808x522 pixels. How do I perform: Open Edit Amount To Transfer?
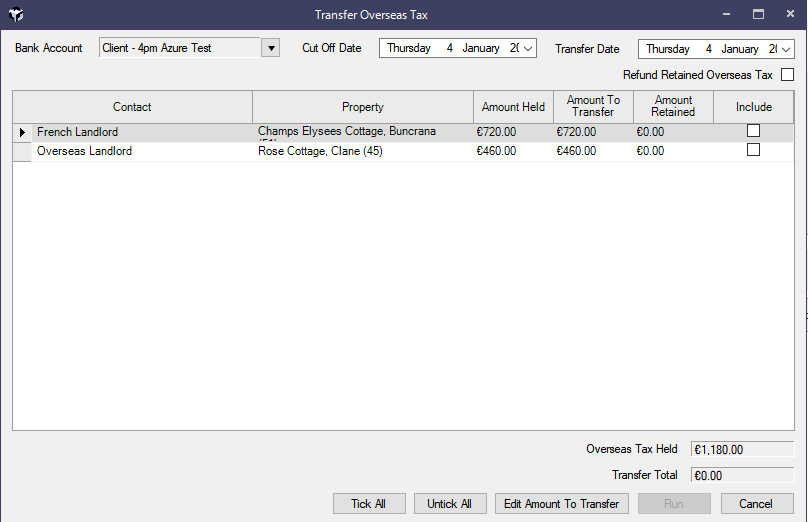tap(561, 504)
